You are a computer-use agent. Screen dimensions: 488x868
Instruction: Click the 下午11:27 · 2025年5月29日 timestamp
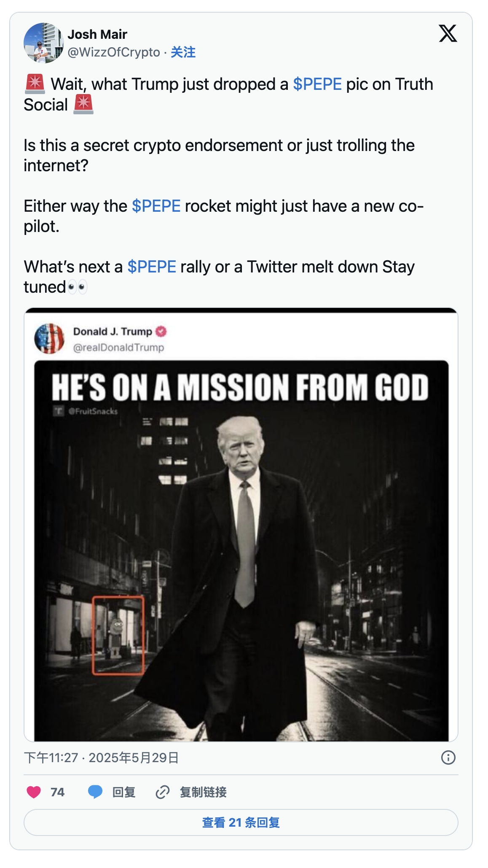[101, 758]
